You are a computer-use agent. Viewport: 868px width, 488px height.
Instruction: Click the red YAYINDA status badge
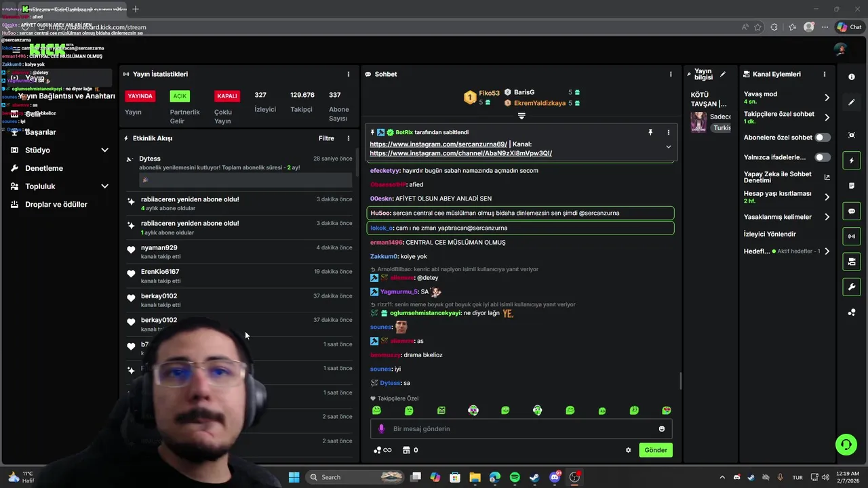tap(140, 96)
